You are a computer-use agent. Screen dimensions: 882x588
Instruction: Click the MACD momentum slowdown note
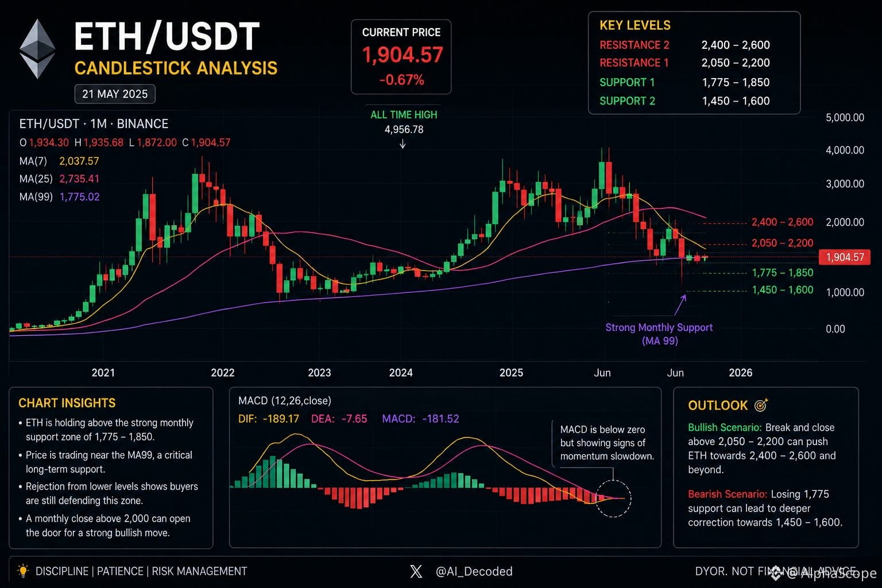[607, 443]
